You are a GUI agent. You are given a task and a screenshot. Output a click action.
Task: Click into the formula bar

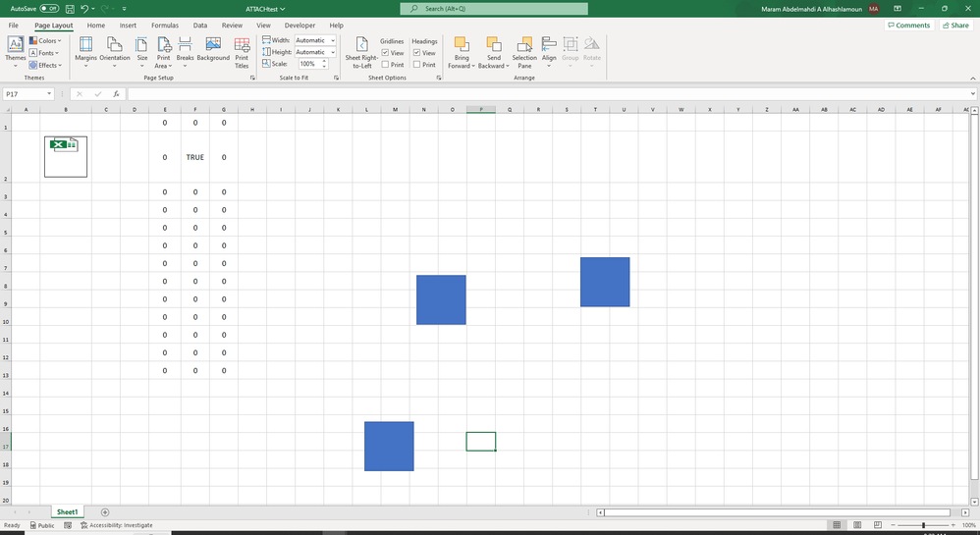pyautogui.click(x=549, y=94)
